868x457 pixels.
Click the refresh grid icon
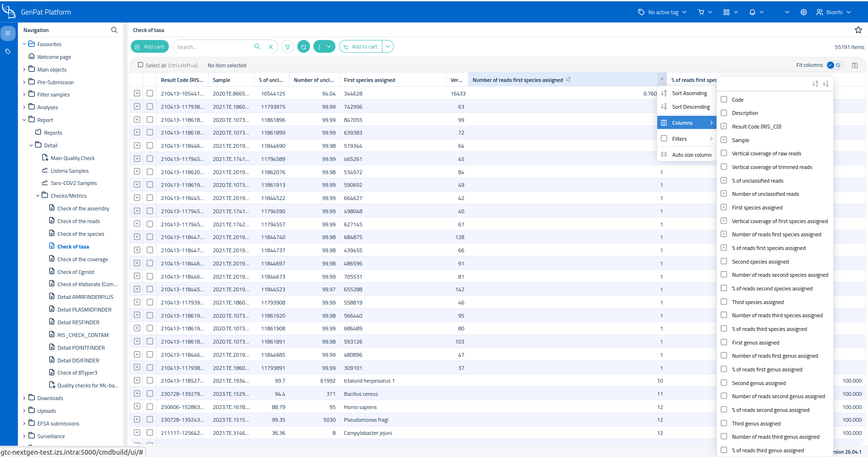304,47
